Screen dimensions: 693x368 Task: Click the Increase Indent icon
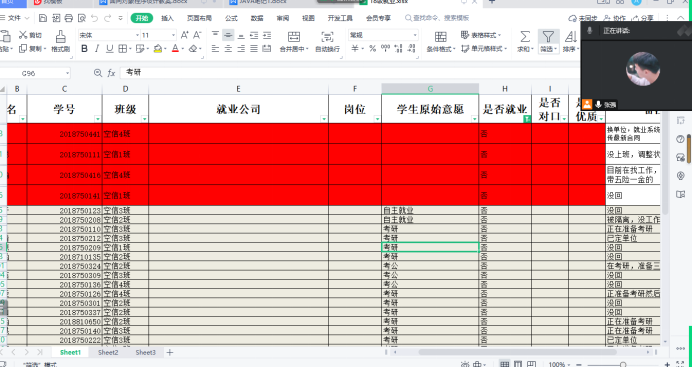tap(267, 35)
